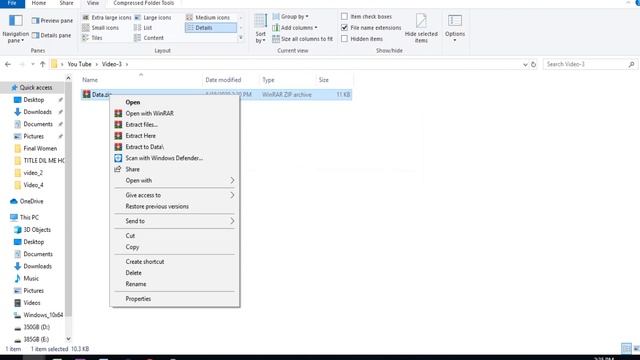Open recent locations dropdown arrow
Viewport: 640px width, 360px height.
pos(33,64)
